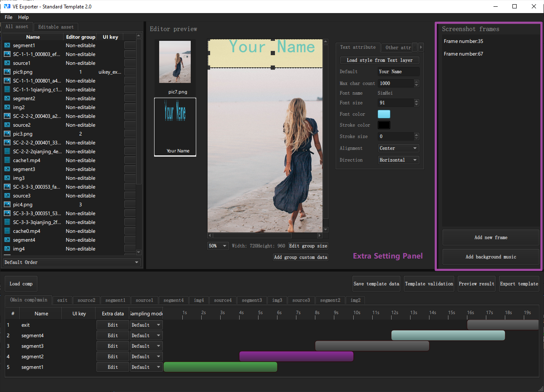This screenshot has height=392, width=544.
Task: Adjust the Stroke size stepper
Action: (x=416, y=136)
